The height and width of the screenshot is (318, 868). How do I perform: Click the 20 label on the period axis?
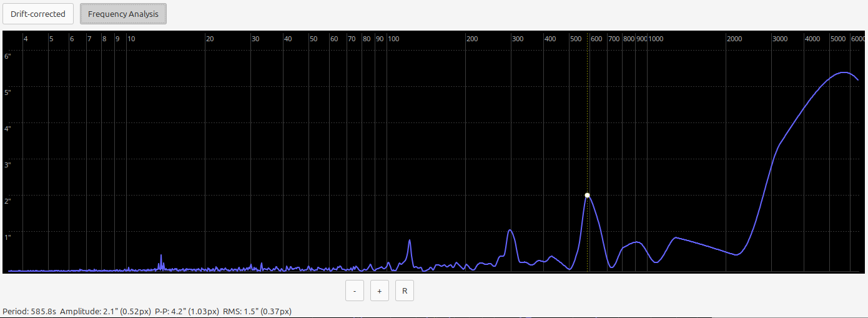point(210,39)
